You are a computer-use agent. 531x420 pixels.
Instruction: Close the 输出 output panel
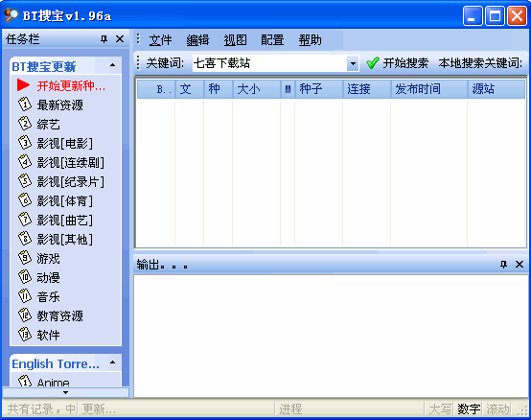click(x=519, y=265)
